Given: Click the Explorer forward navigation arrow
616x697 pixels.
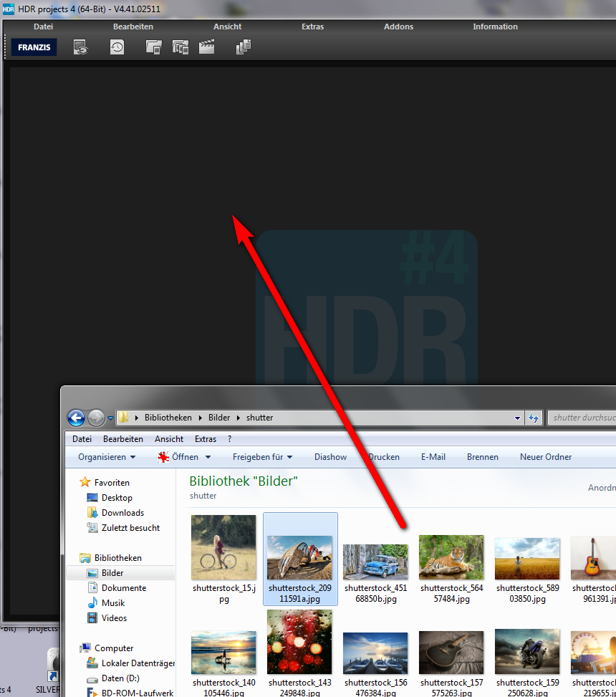Looking at the screenshot, I should (x=96, y=418).
